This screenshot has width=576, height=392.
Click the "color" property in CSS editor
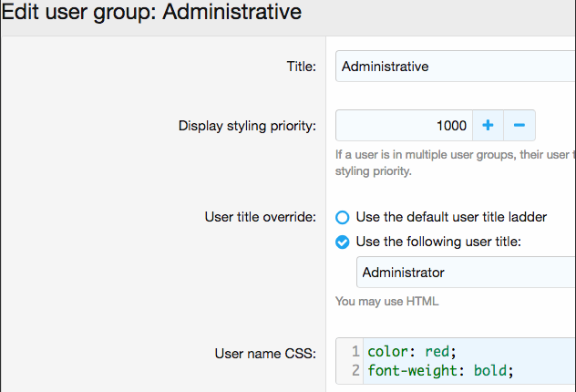[x=386, y=351]
